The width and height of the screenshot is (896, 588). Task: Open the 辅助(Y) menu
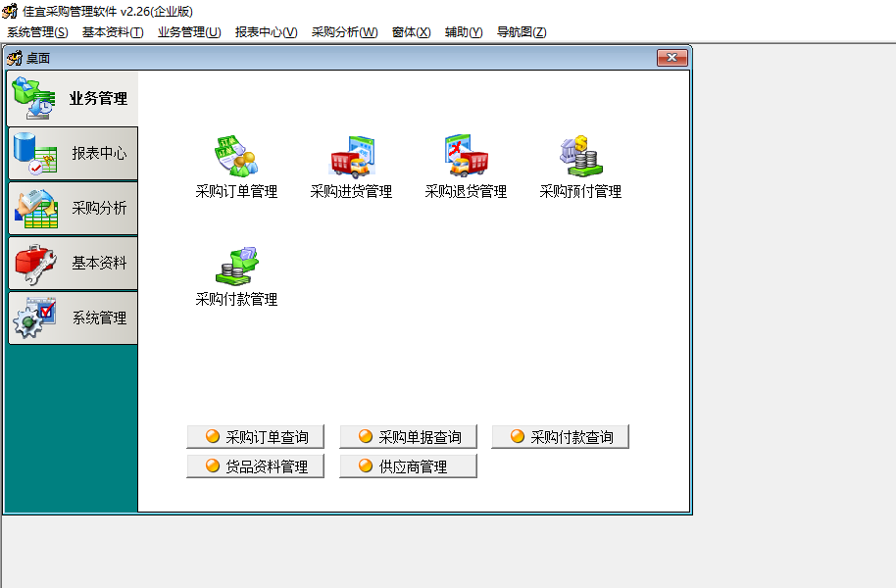[x=464, y=32]
